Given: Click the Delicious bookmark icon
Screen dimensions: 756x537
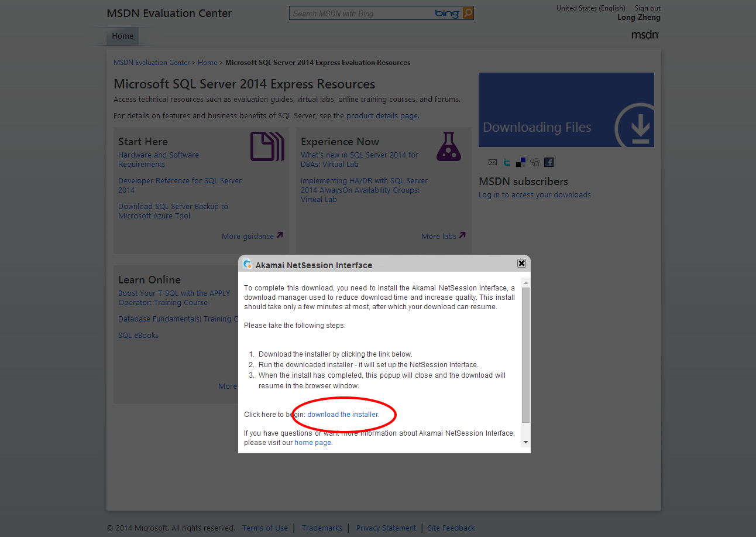Looking at the screenshot, I should pos(520,162).
